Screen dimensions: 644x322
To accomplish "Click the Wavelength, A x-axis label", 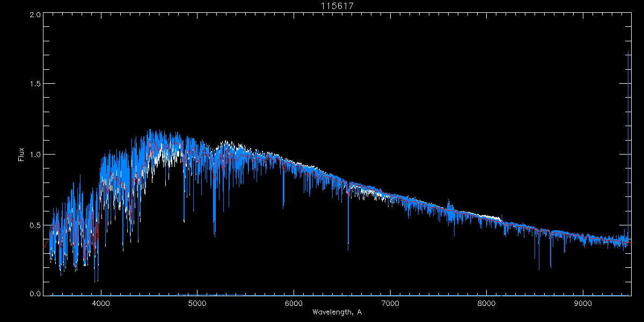I will (336, 312).
